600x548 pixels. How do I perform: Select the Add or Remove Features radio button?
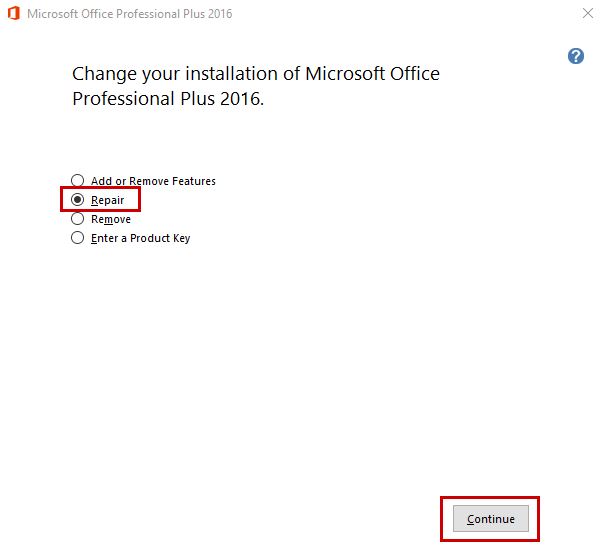point(77,181)
